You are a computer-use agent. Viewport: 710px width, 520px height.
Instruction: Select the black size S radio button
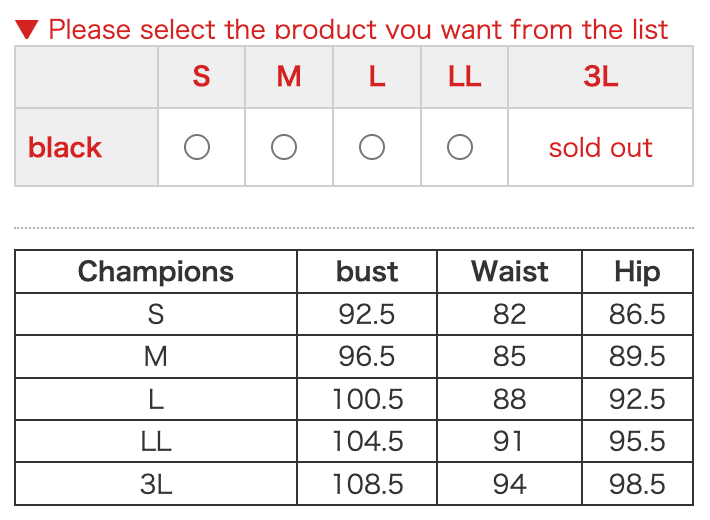coord(197,148)
